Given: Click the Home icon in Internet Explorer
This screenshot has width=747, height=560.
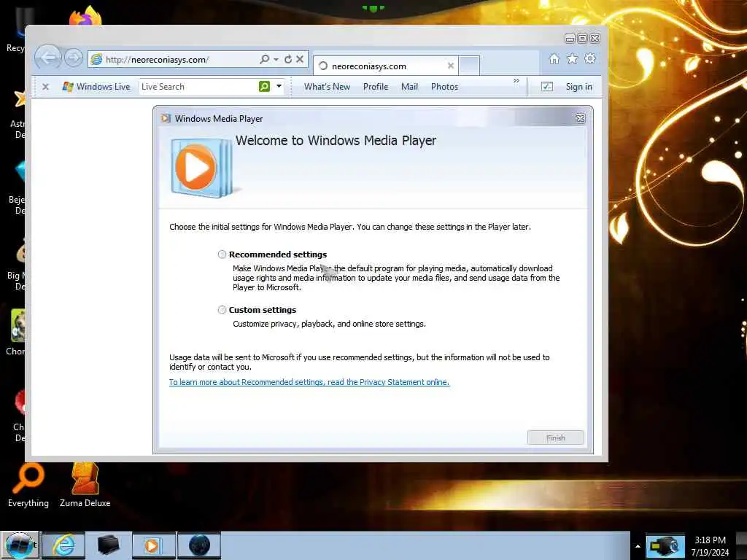Looking at the screenshot, I should (x=554, y=58).
